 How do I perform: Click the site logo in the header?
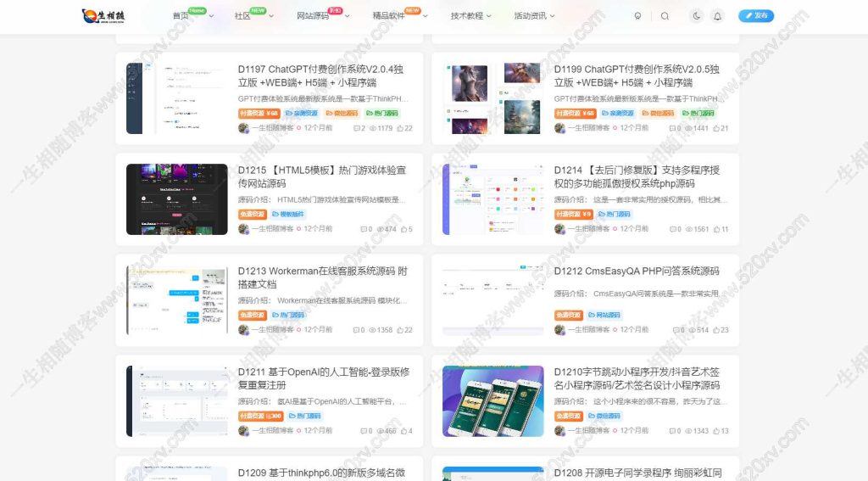coord(103,16)
